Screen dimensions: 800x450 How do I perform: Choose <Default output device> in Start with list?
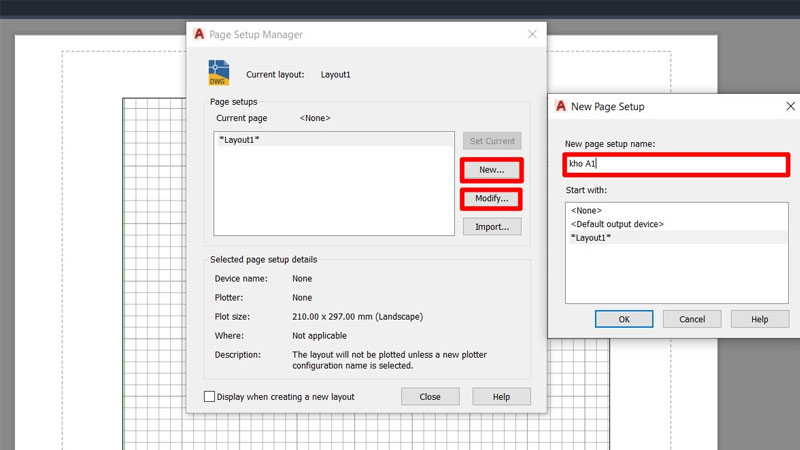617,224
